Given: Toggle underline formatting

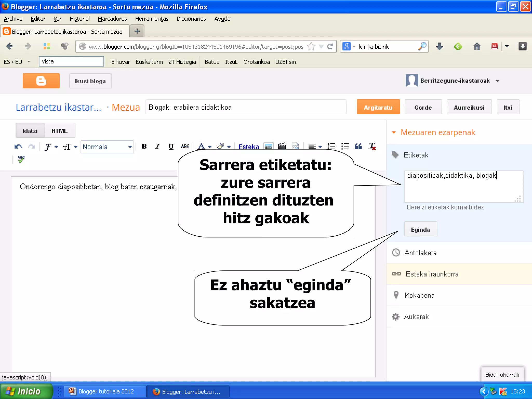Looking at the screenshot, I should [x=171, y=147].
